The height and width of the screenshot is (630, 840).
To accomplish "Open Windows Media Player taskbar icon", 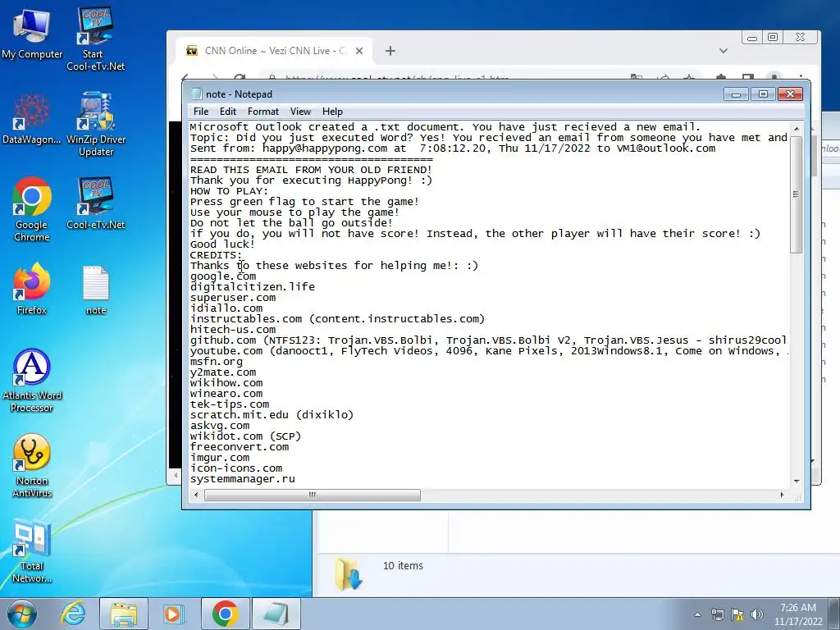I will [x=173, y=614].
